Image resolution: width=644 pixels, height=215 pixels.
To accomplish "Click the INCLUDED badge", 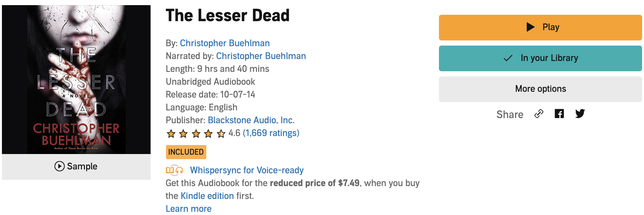I will point(186,152).
